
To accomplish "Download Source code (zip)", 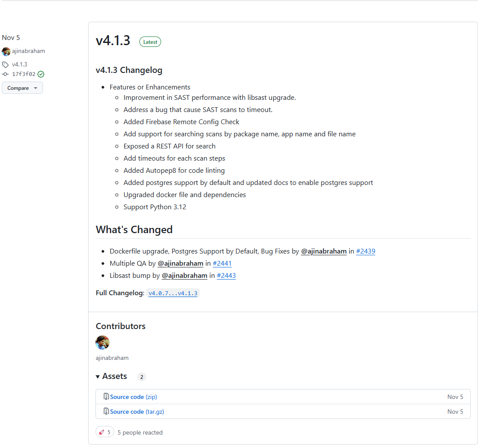I will (133, 397).
